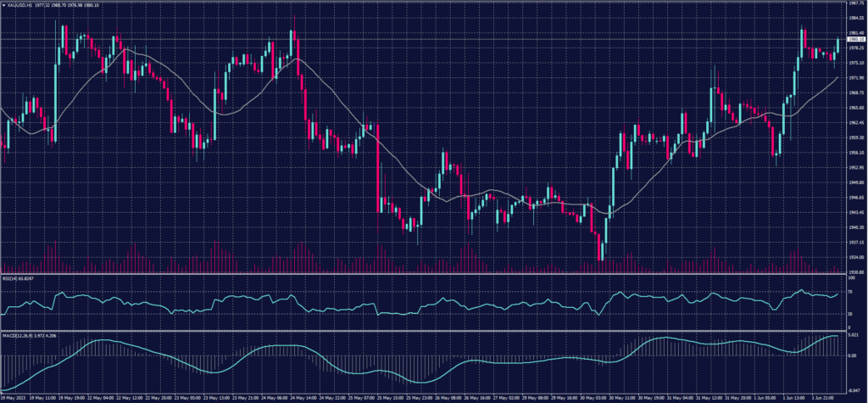Image resolution: width=868 pixels, height=403 pixels.
Task: Click the MACD 0.00 level label
Action: pyautogui.click(x=853, y=355)
